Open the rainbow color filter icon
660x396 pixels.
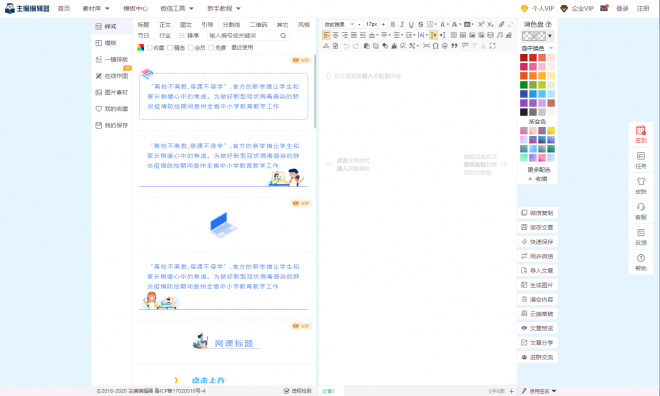click(141, 48)
